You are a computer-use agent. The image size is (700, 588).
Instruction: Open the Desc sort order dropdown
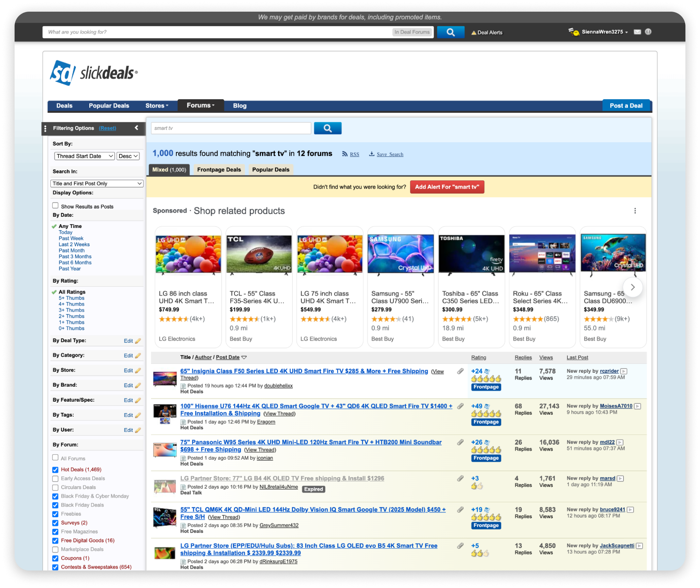128,156
